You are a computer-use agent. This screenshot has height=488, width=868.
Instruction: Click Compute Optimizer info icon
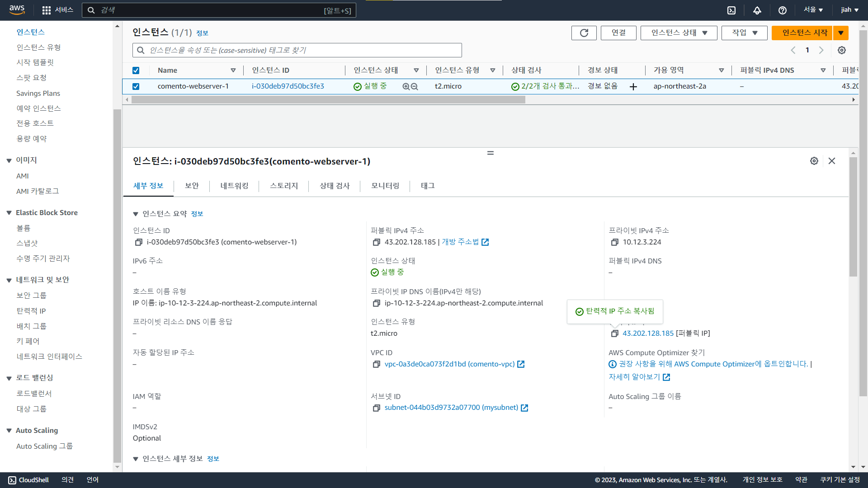613,364
